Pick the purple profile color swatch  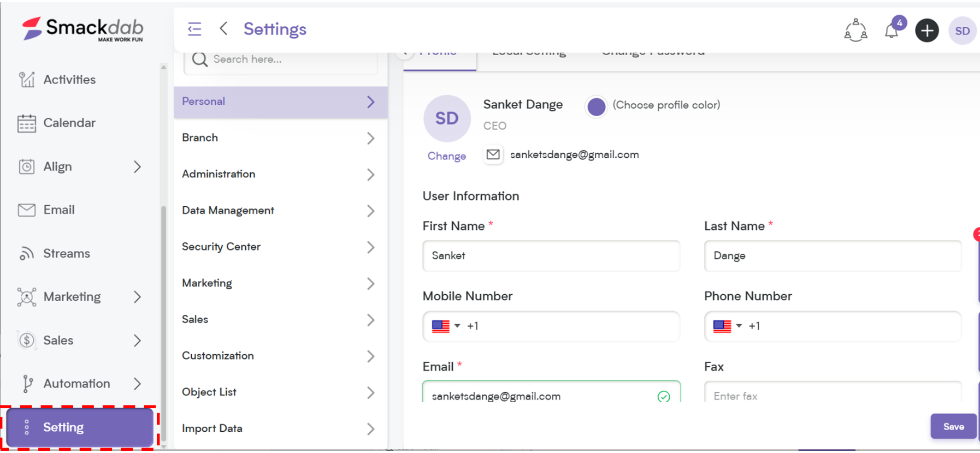tap(596, 106)
